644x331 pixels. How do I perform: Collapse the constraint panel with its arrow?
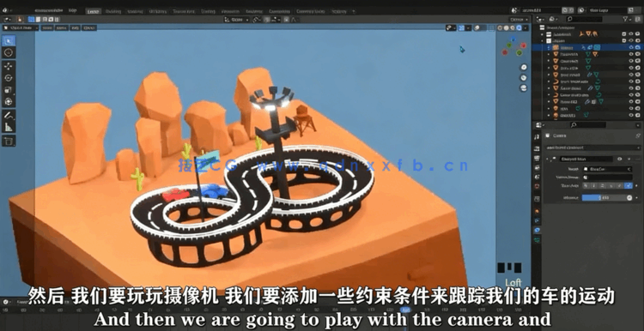click(547, 159)
